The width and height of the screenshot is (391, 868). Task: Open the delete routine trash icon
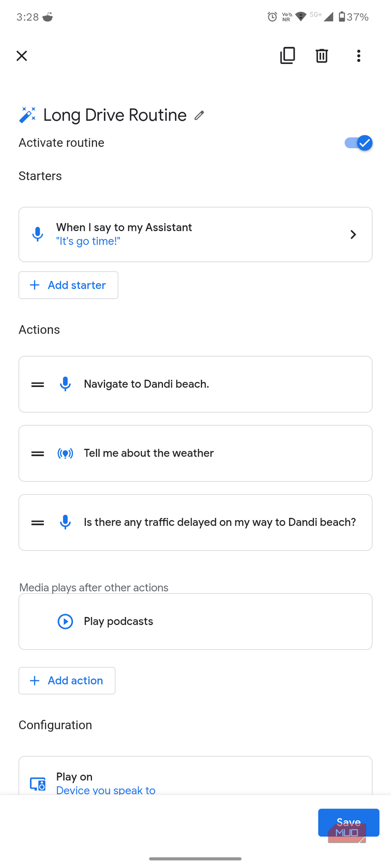coord(321,56)
